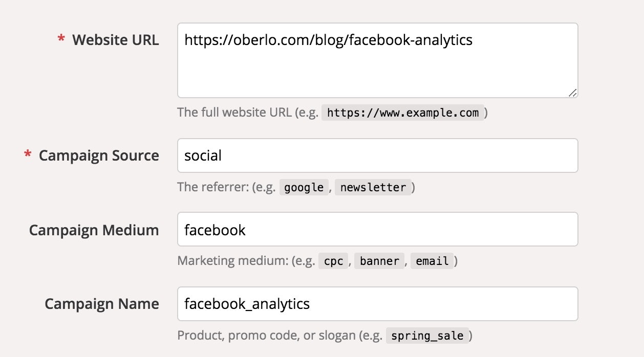Click the Campaign Name label
The image size is (644, 357).
click(x=102, y=304)
